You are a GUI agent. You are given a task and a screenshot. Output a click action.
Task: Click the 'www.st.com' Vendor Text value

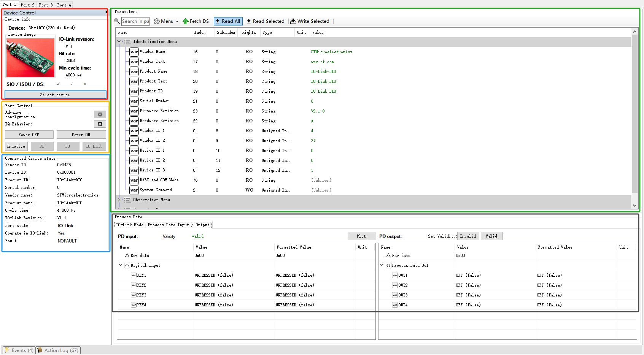click(322, 62)
